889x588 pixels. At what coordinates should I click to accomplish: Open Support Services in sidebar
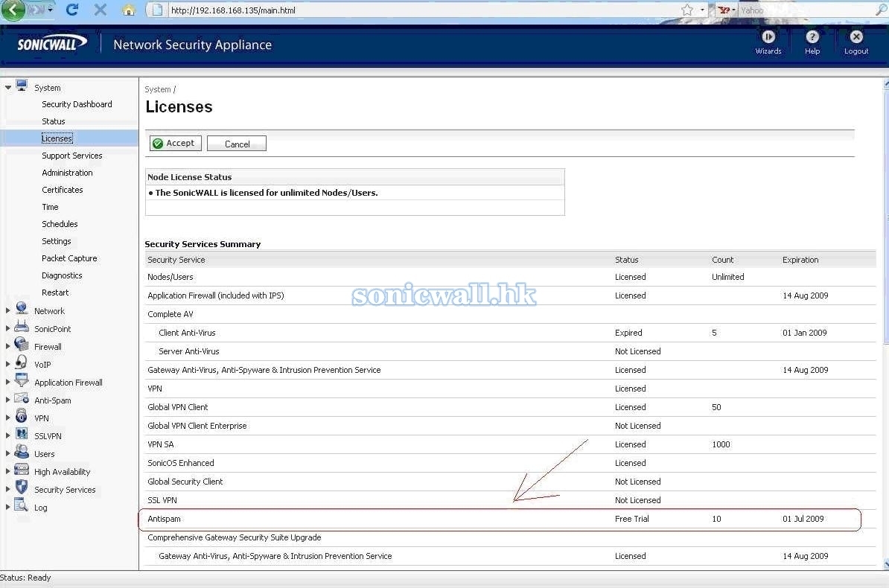[x=72, y=156]
